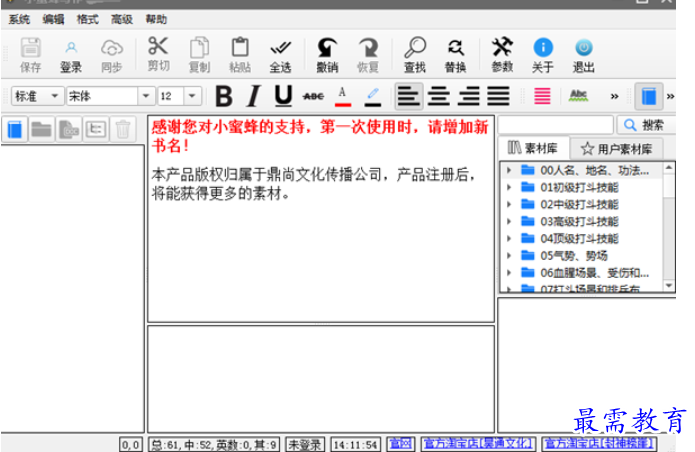This screenshot has width=695, height=452.
Task: Switch to 素材库 tab
Action: coord(534,148)
